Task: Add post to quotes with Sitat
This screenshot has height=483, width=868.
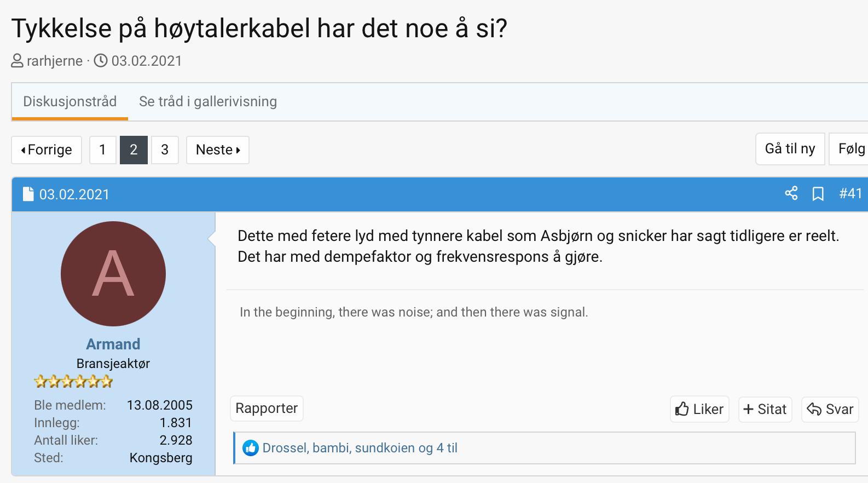Action: [x=765, y=409]
